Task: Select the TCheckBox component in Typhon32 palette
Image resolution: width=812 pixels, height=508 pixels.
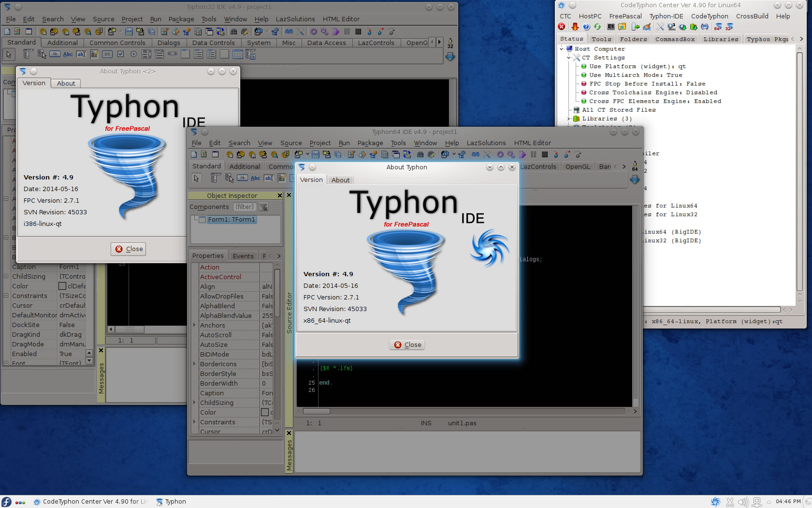Action: (x=120, y=54)
